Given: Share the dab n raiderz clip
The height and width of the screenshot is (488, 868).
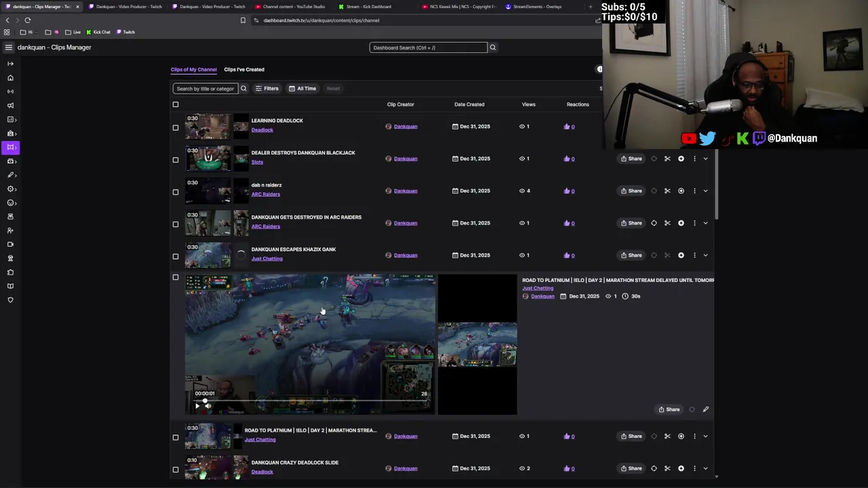Looking at the screenshot, I should coord(631,191).
